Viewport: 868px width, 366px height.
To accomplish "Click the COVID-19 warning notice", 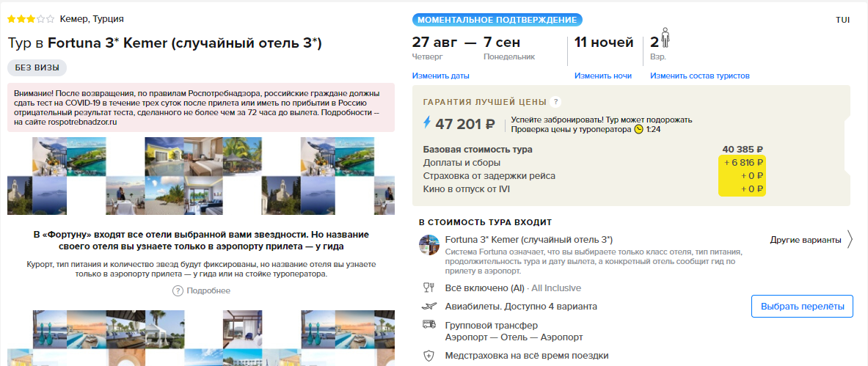I will pos(201,107).
